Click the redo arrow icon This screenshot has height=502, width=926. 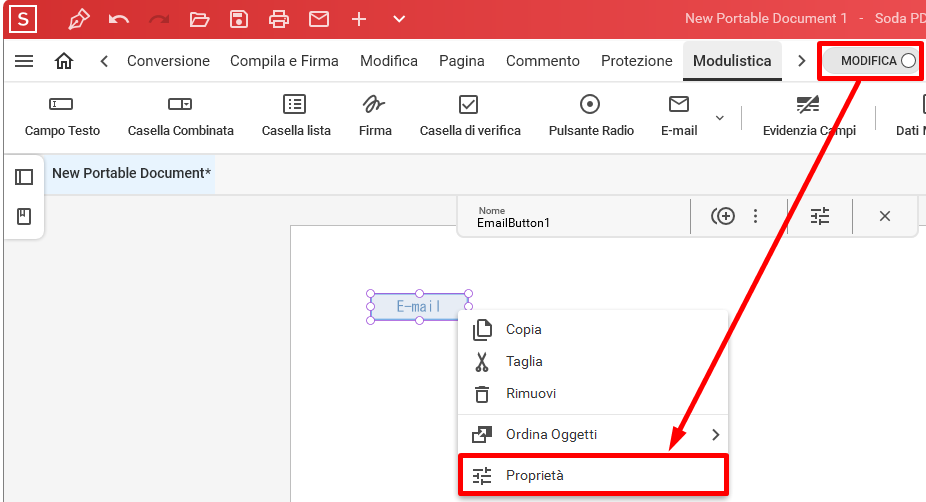coord(159,19)
